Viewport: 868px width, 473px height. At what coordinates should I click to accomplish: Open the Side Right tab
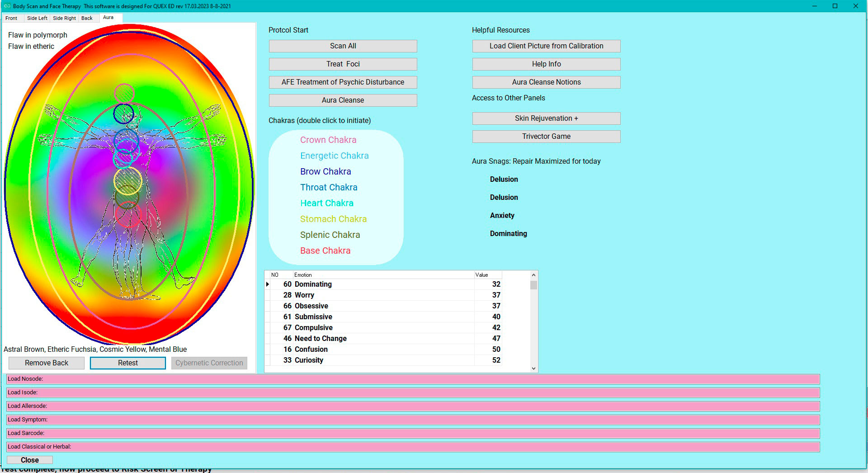64,18
